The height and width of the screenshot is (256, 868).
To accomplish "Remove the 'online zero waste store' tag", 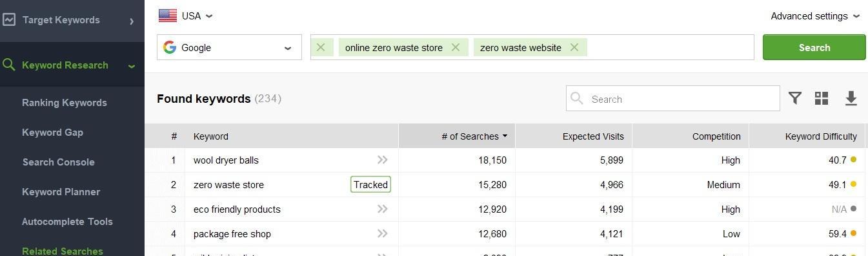I will (x=456, y=47).
